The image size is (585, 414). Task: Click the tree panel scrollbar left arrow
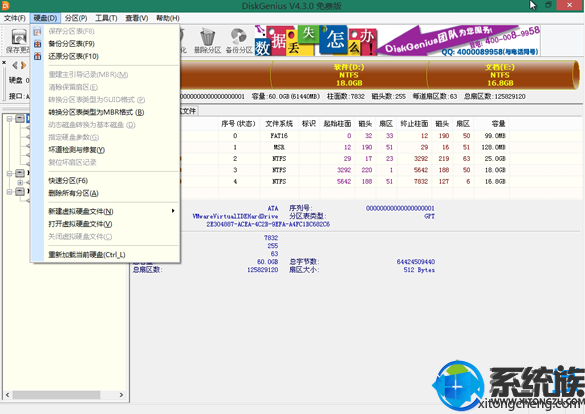[x=7, y=395]
